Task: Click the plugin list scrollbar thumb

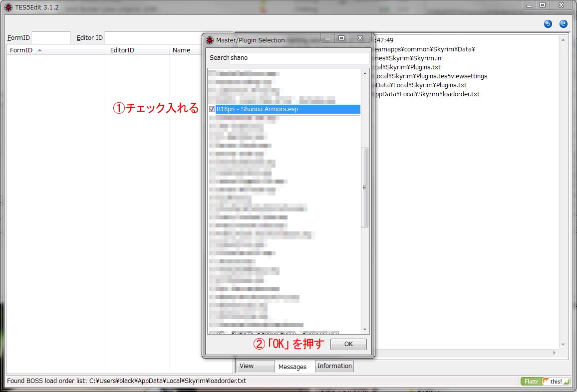Action: pyautogui.click(x=365, y=188)
